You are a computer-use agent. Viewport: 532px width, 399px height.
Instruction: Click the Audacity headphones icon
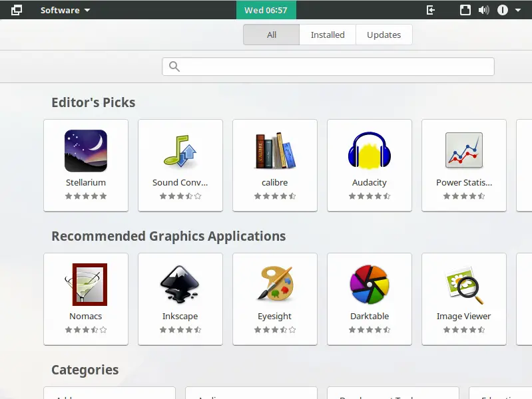coord(369,151)
